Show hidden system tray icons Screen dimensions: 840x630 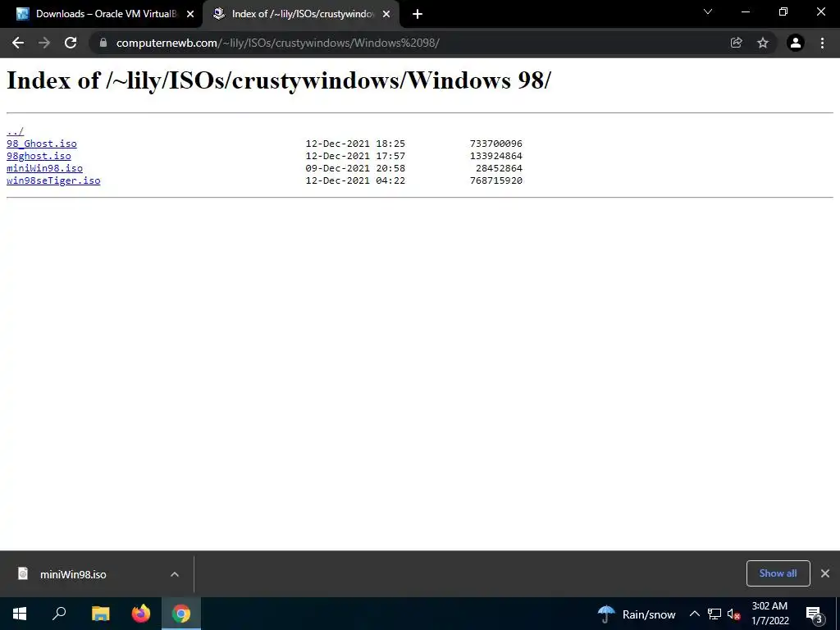tap(694, 614)
